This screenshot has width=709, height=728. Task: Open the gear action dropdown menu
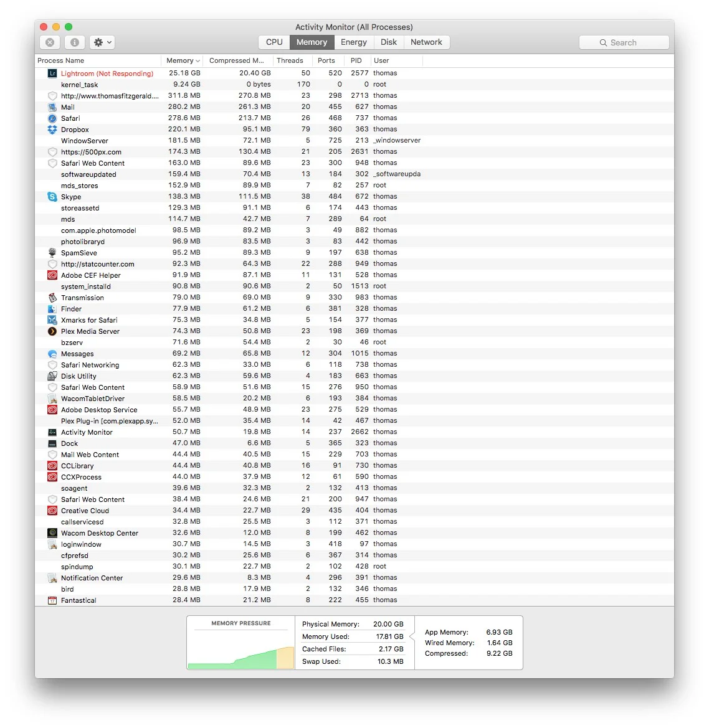(102, 42)
